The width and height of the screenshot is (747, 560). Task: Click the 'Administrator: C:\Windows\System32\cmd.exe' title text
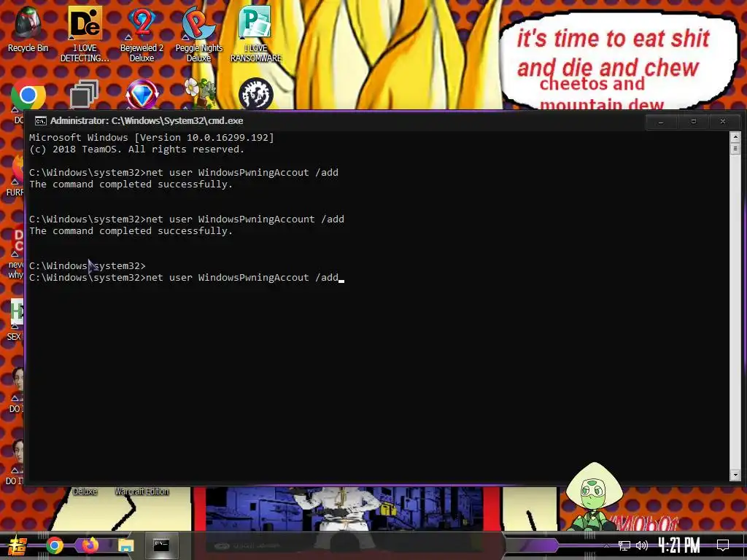pyautogui.click(x=147, y=121)
